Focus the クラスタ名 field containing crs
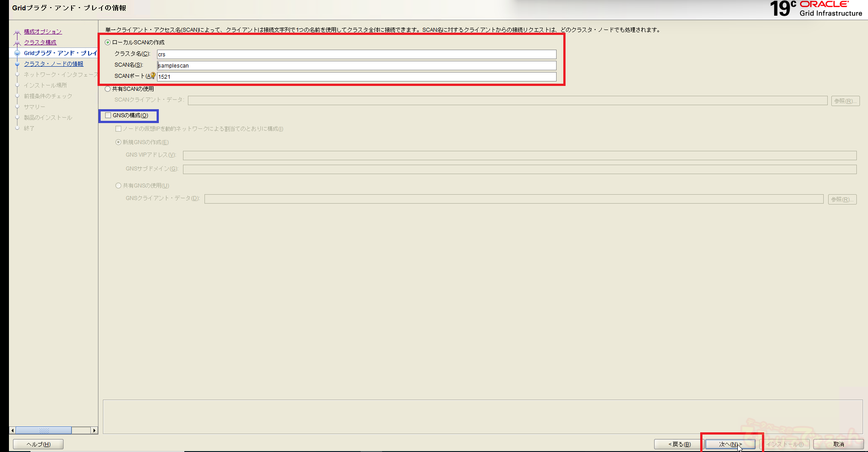The width and height of the screenshot is (868, 452). tap(356, 55)
